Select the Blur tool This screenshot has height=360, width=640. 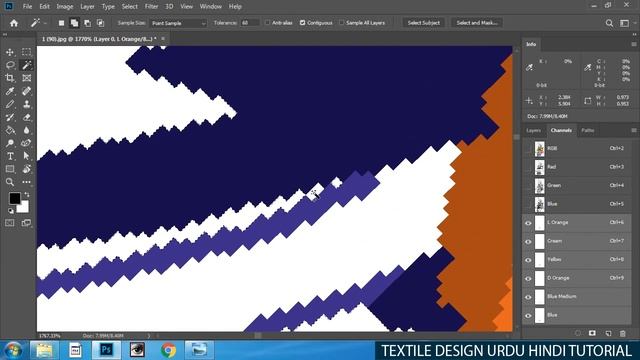pyautogui.click(x=27, y=130)
